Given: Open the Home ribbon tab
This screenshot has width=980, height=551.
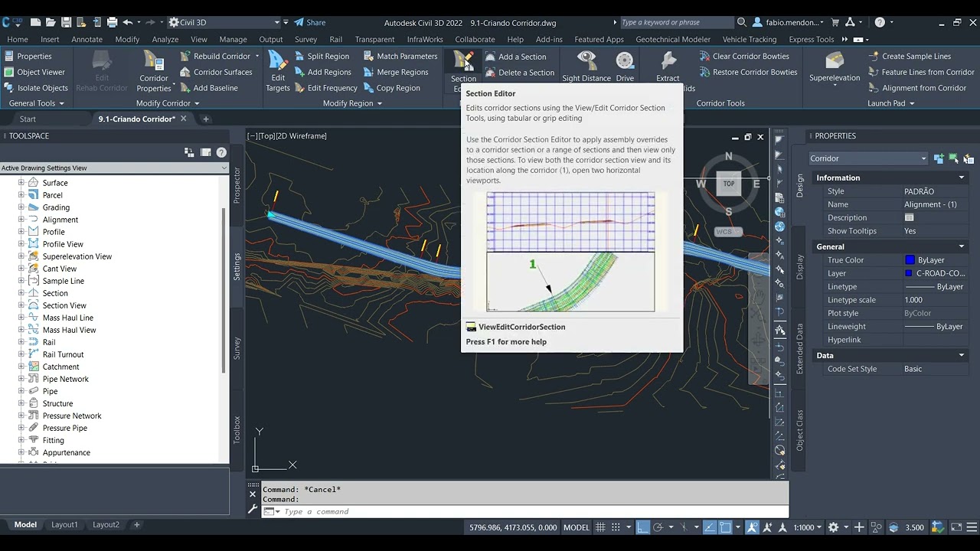Looking at the screenshot, I should point(18,39).
